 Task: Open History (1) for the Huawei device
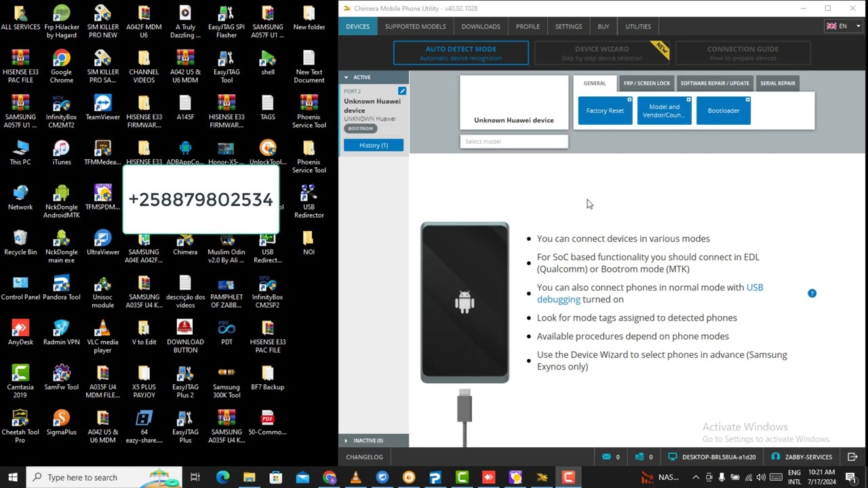tap(374, 145)
